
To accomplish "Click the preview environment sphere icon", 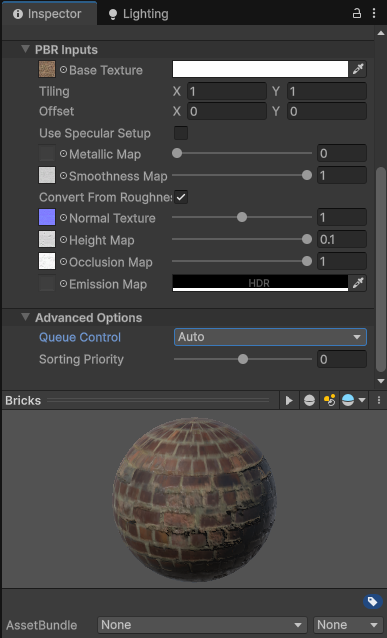I will point(348,400).
